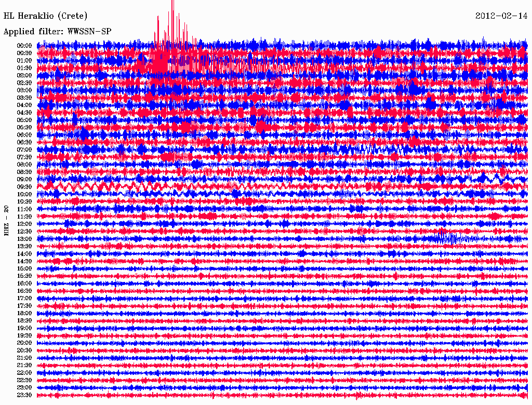Click the station title 'HL Heraklio (Crete)'
Screen dimensions: 532x405
tap(46, 16)
